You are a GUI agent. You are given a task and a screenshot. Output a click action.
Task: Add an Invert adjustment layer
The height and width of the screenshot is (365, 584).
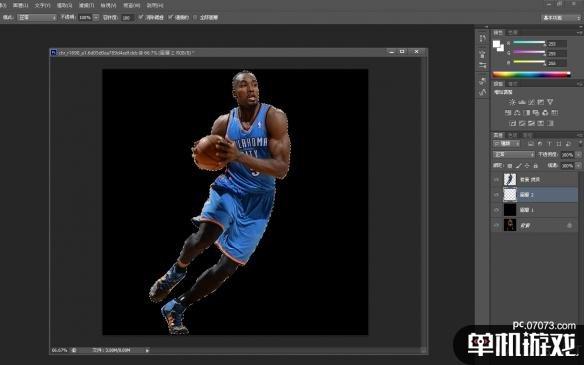point(512,123)
